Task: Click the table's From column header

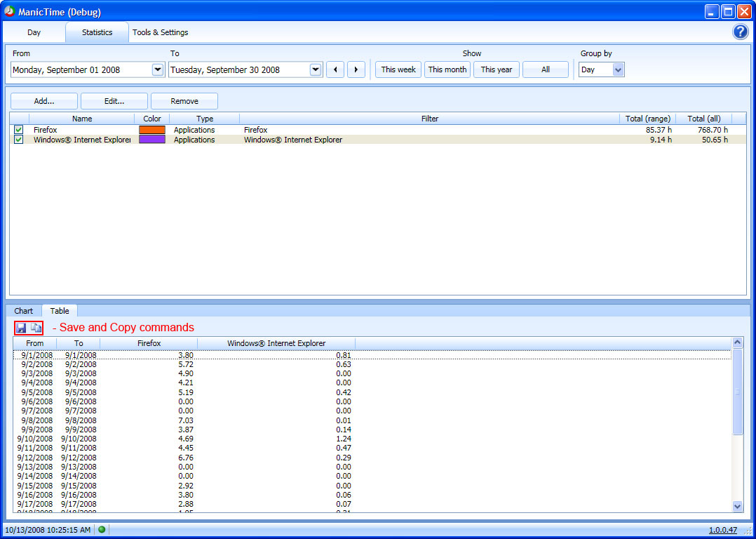Action: [x=35, y=344]
